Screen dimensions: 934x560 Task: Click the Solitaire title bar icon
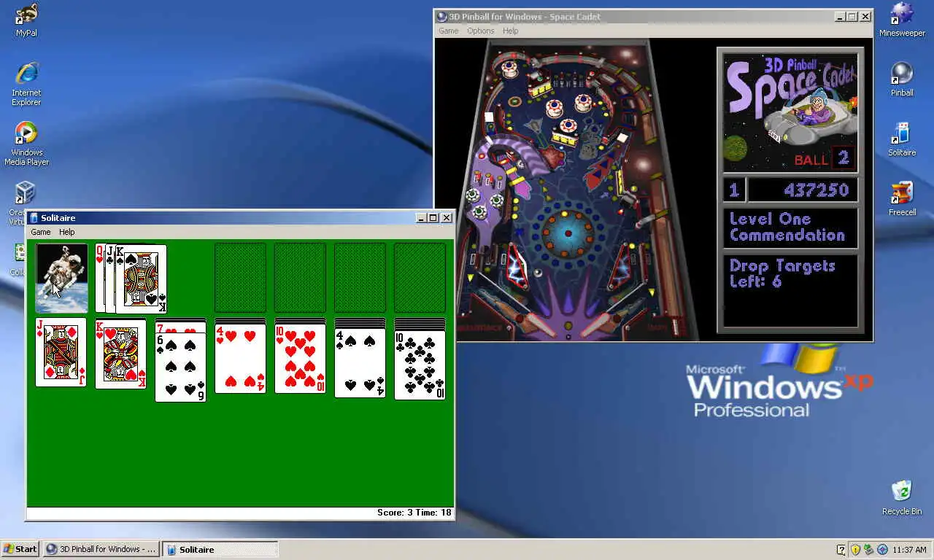pyautogui.click(x=34, y=217)
